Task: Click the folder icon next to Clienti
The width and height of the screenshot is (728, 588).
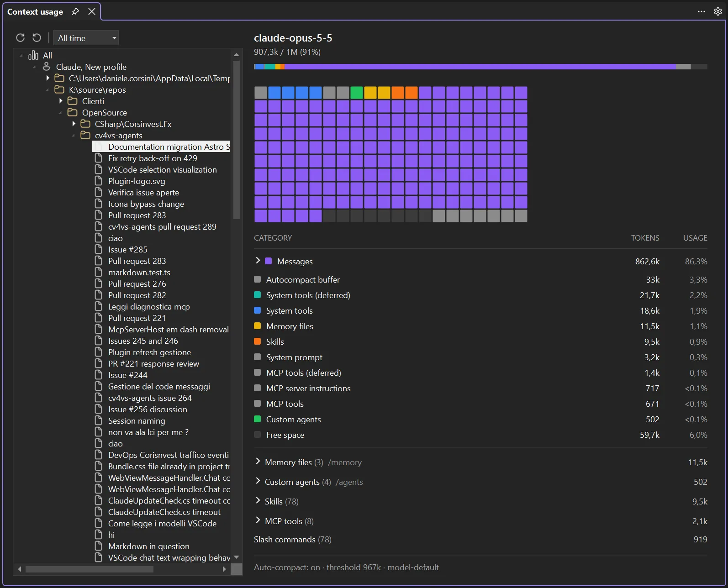Action: (72, 101)
